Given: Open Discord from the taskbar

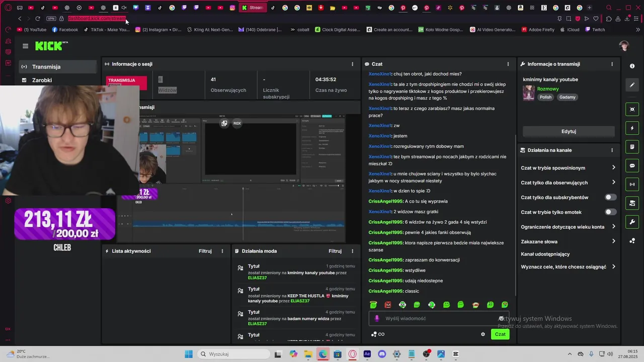Looking at the screenshot, I should pyautogui.click(x=382, y=354).
